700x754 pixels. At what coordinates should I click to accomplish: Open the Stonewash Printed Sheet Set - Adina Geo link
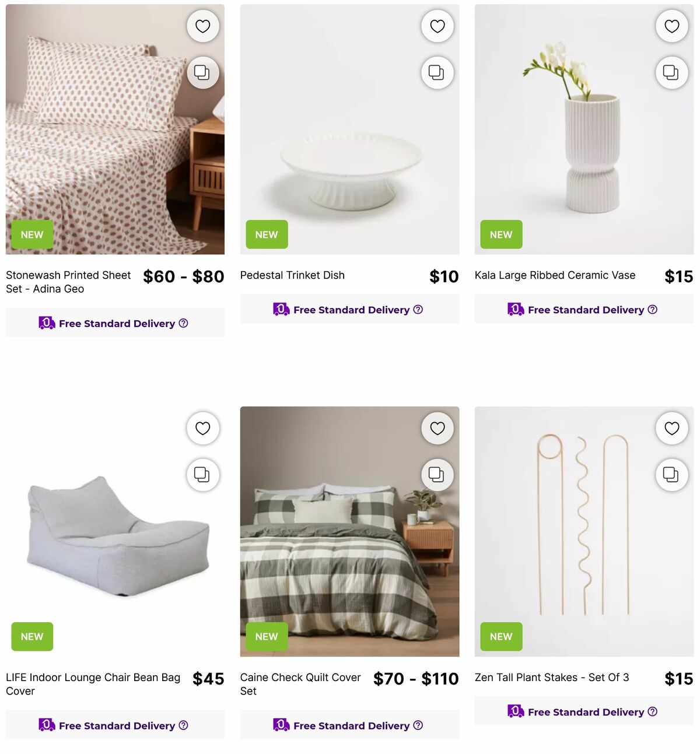pos(69,282)
